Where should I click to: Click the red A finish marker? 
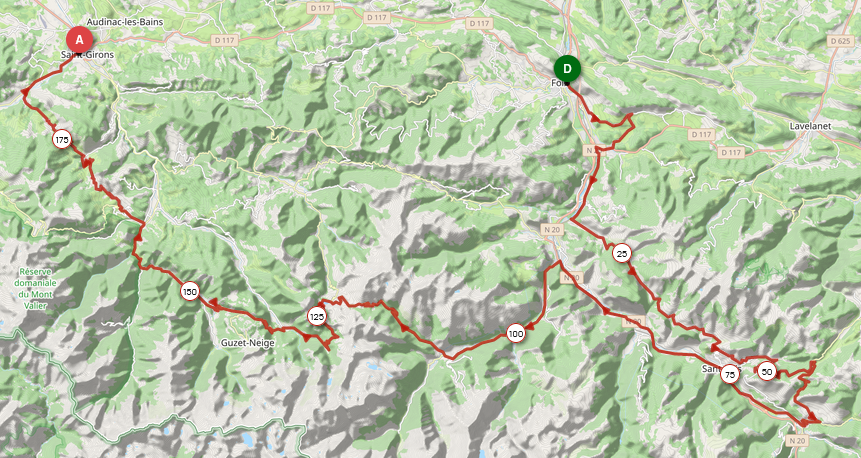80,40
